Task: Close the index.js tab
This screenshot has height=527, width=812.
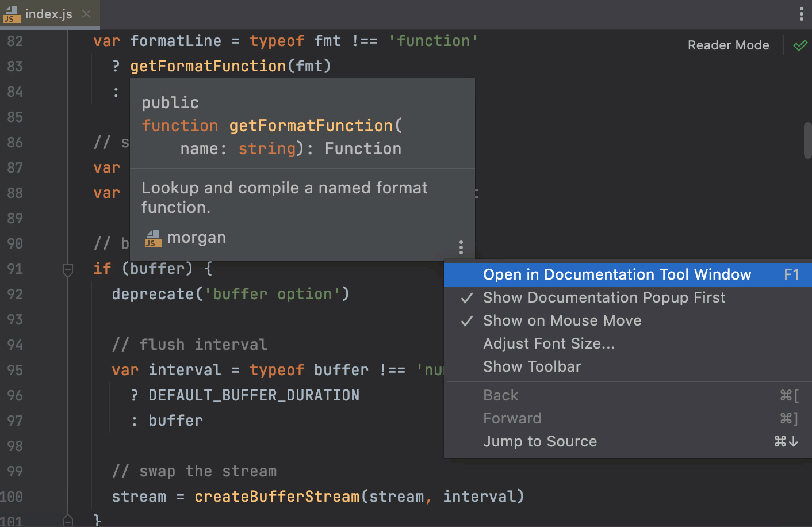Action: (86, 14)
